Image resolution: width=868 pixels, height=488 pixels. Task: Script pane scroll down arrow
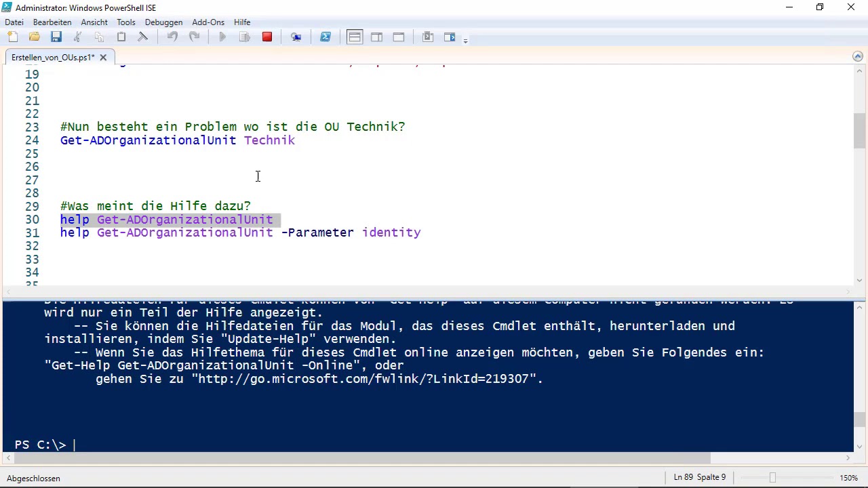coord(860,279)
